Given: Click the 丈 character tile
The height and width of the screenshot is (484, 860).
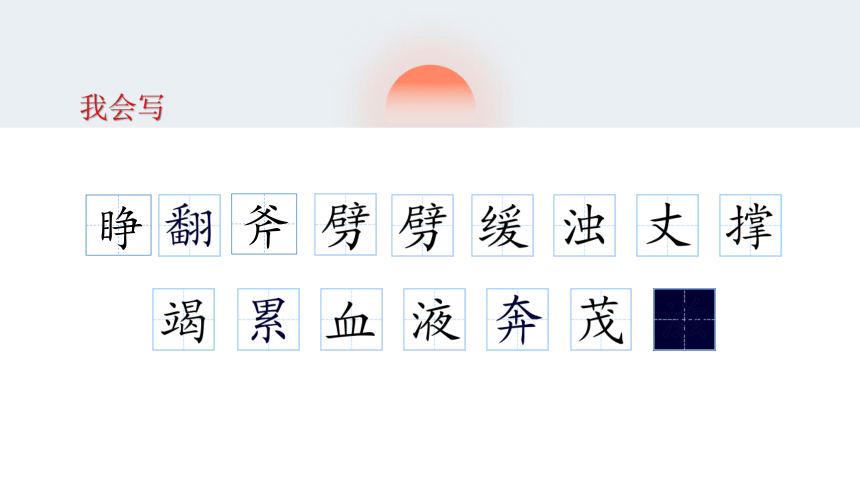Looking at the screenshot, I should tap(667, 225).
